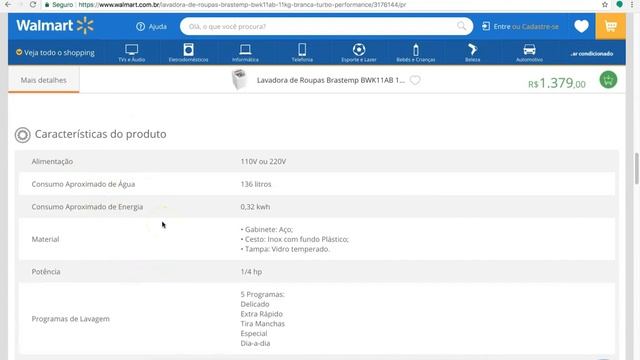This screenshot has height=360, width=640.
Task: Click the R$ 1.379,00 price
Action: tap(557, 83)
